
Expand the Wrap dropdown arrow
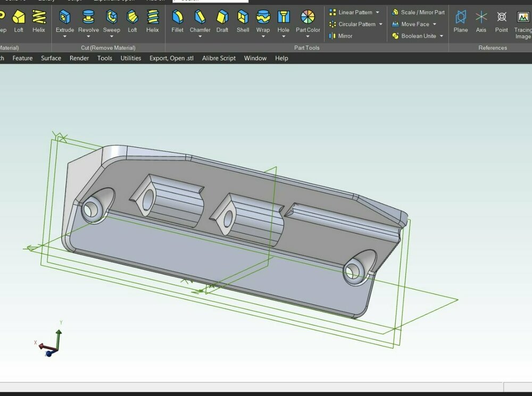click(x=263, y=37)
